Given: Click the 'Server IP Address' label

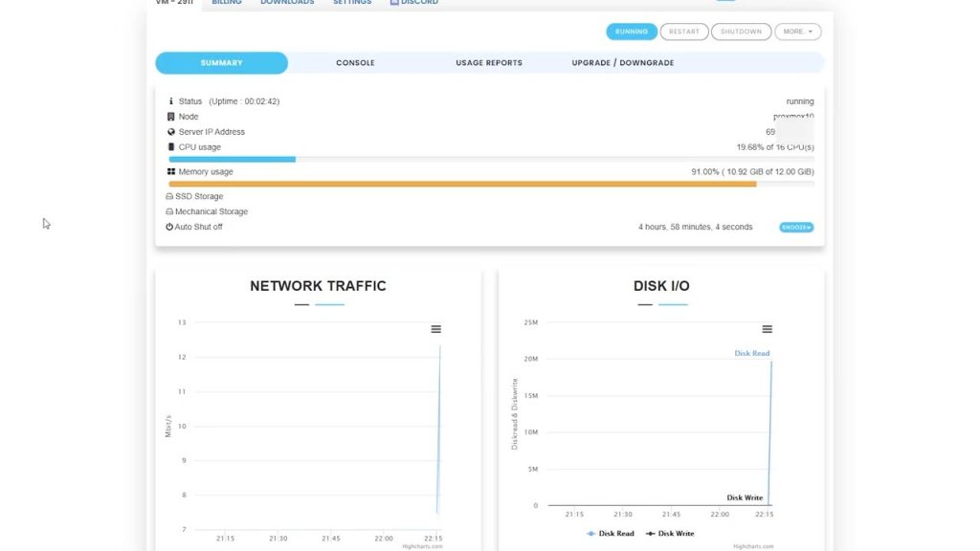Looking at the screenshot, I should pyautogui.click(x=212, y=132).
